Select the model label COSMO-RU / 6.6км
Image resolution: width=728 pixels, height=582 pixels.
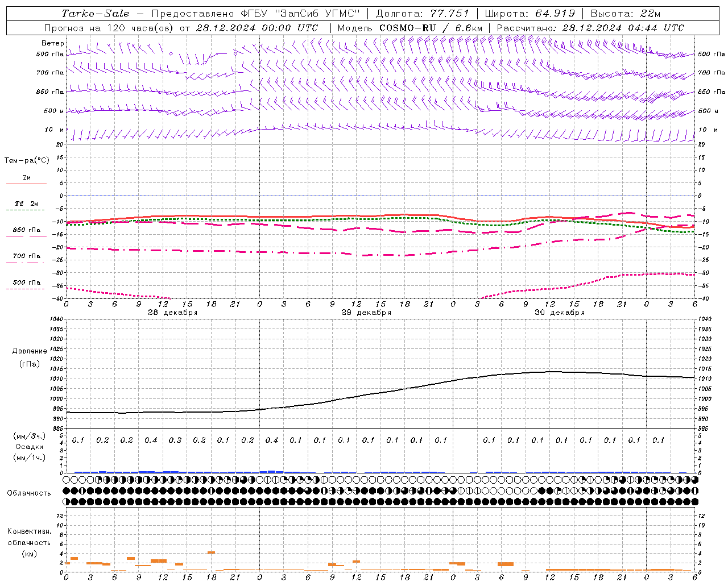(x=431, y=28)
